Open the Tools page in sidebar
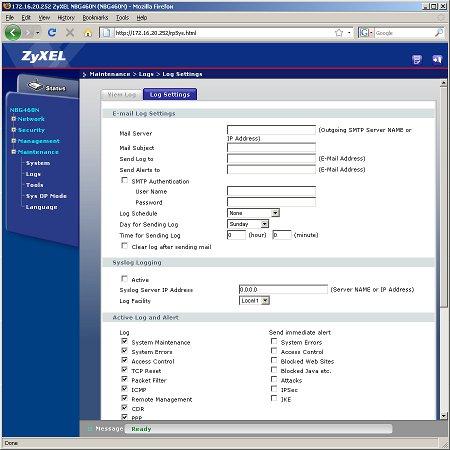This screenshot has width=450, height=450. click(35, 185)
